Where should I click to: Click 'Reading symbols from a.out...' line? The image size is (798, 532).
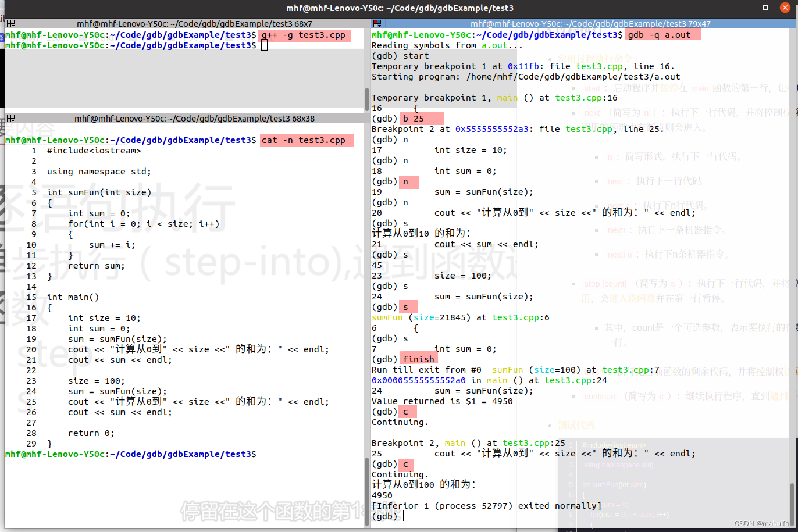point(447,45)
